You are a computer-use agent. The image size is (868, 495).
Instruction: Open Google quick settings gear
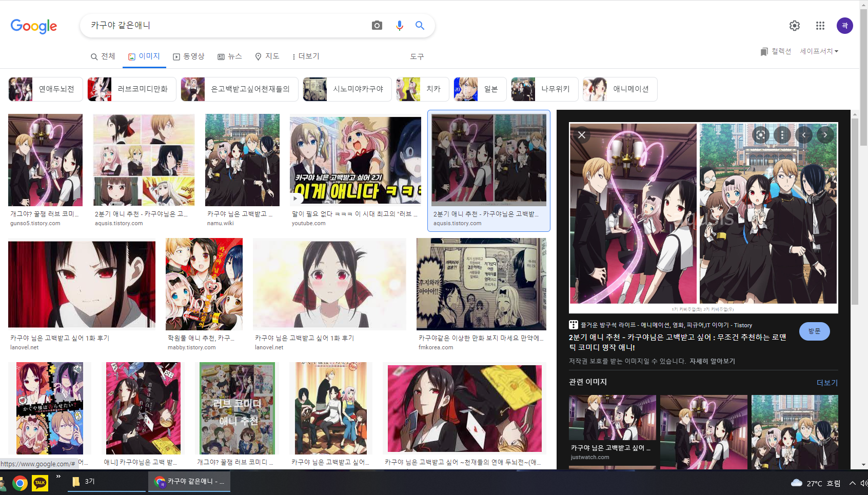[x=795, y=26]
